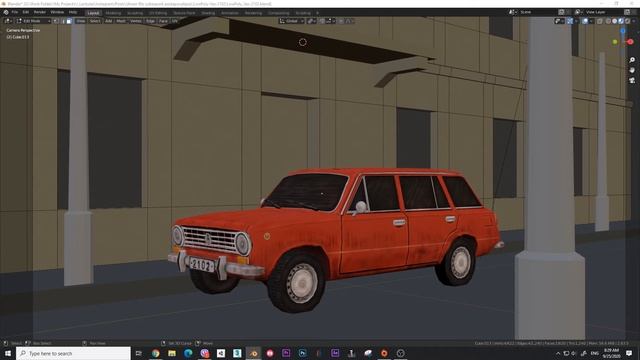Open the viewport Select menu
This screenshot has width=640, height=360.
pos(95,21)
